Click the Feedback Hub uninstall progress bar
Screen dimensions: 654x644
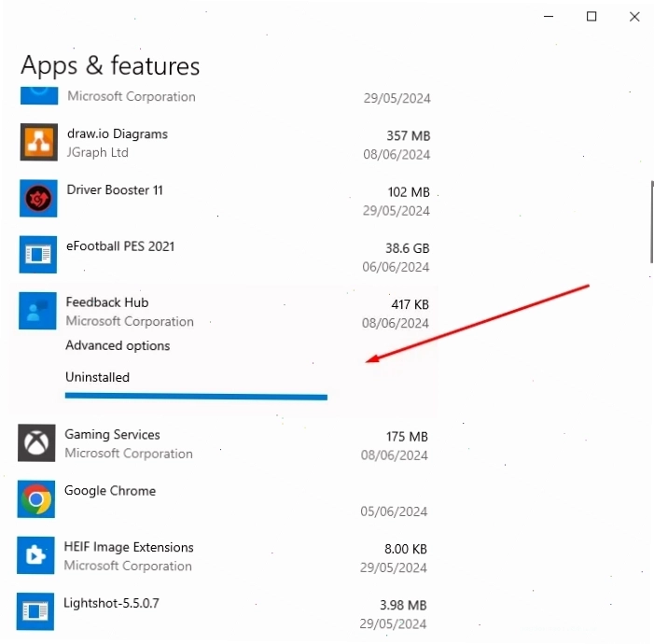[197, 396]
